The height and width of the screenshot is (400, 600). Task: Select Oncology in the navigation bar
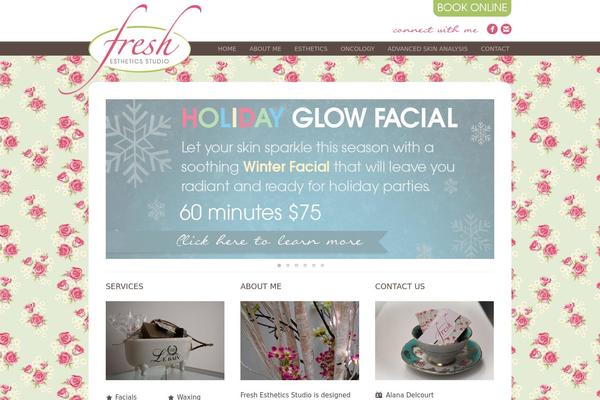click(357, 49)
